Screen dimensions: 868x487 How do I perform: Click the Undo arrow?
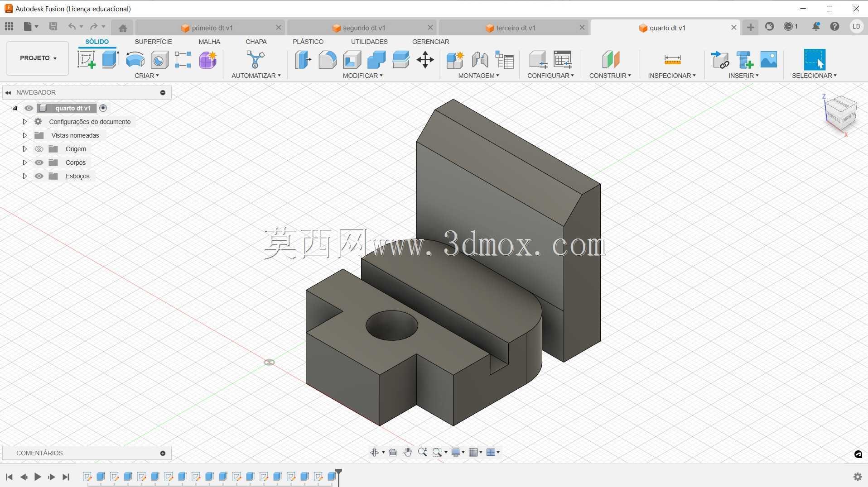click(x=72, y=27)
